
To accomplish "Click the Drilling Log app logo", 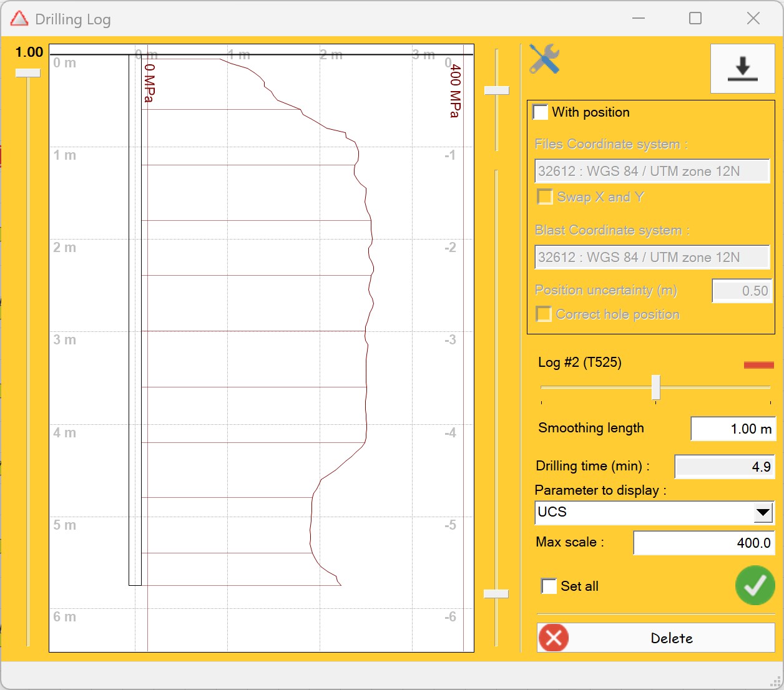I will 19,19.
